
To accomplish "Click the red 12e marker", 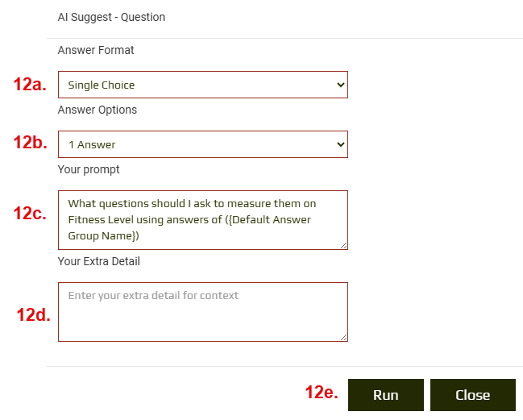I will (x=321, y=393).
